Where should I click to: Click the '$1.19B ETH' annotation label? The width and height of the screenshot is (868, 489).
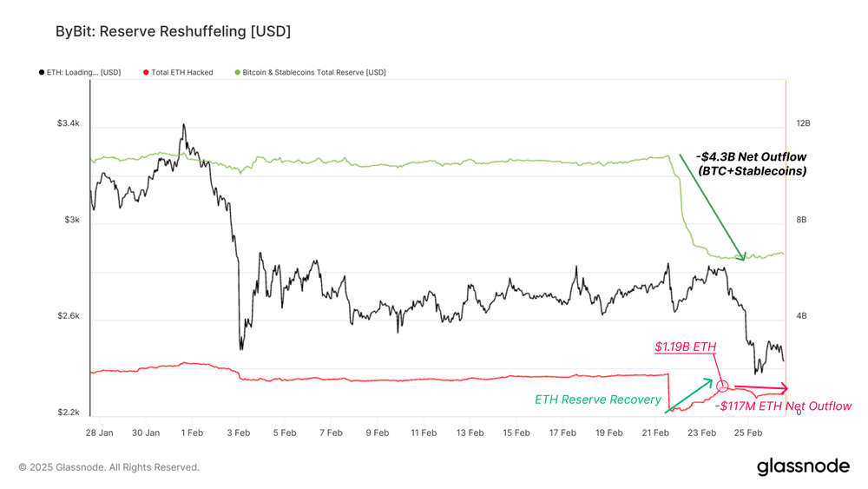pos(686,347)
